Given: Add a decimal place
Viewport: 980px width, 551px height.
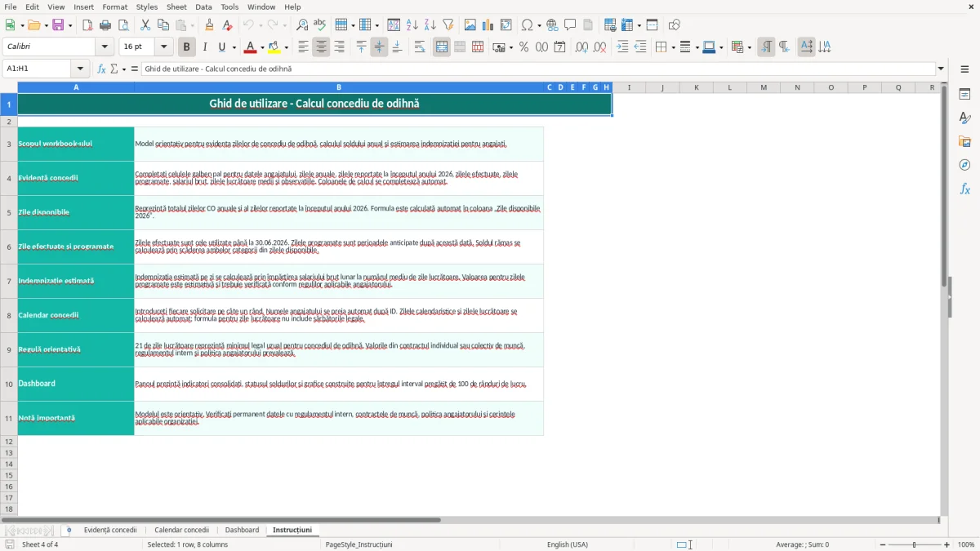Looking at the screenshot, I should click(x=582, y=47).
